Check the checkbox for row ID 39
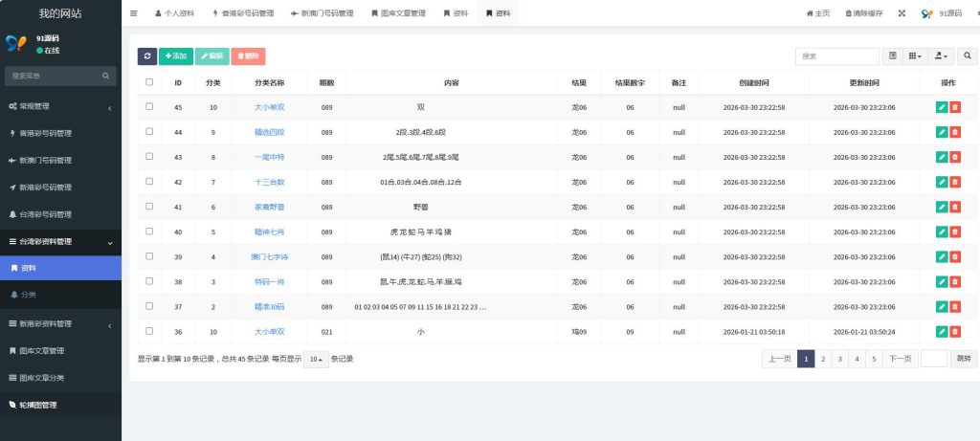This screenshot has width=980, height=441. click(148, 256)
